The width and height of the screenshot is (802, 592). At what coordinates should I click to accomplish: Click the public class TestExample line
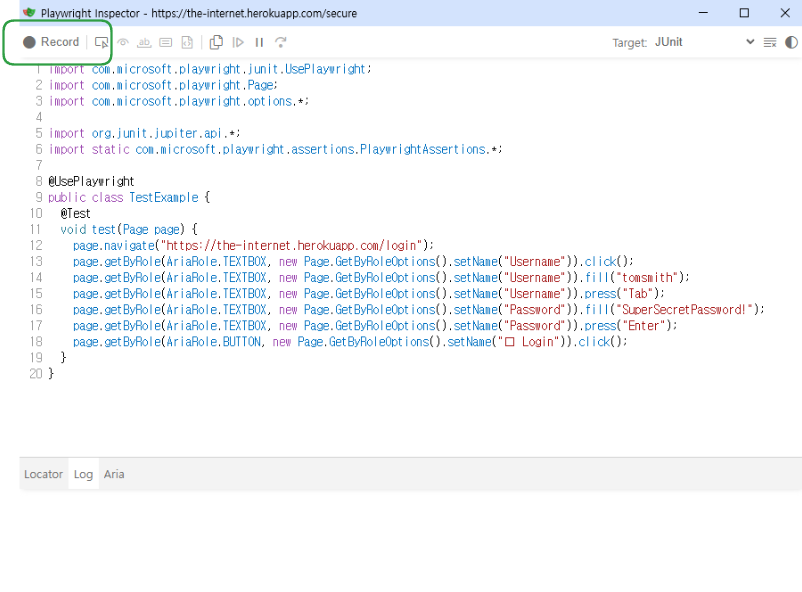click(x=129, y=198)
